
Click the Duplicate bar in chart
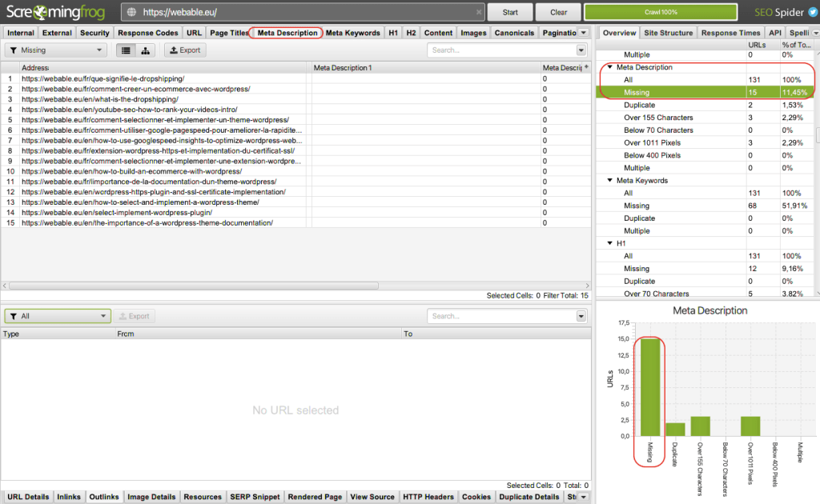pyautogui.click(x=675, y=430)
